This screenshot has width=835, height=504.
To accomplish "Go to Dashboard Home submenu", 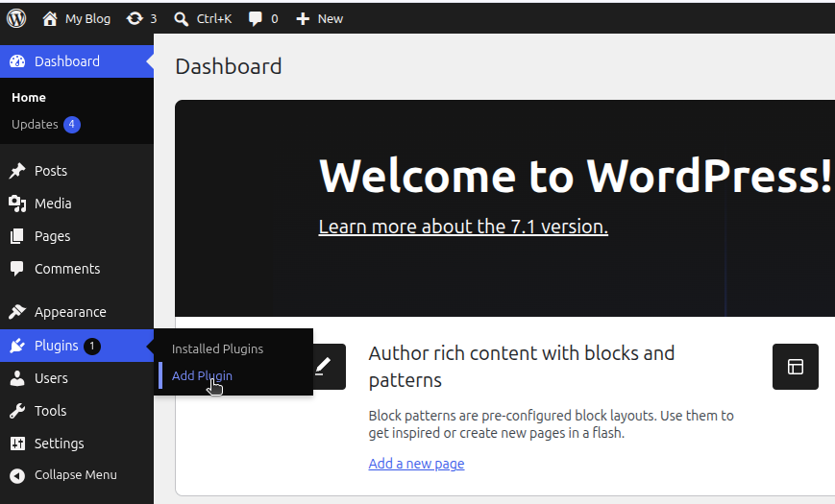I will pos(29,97).
